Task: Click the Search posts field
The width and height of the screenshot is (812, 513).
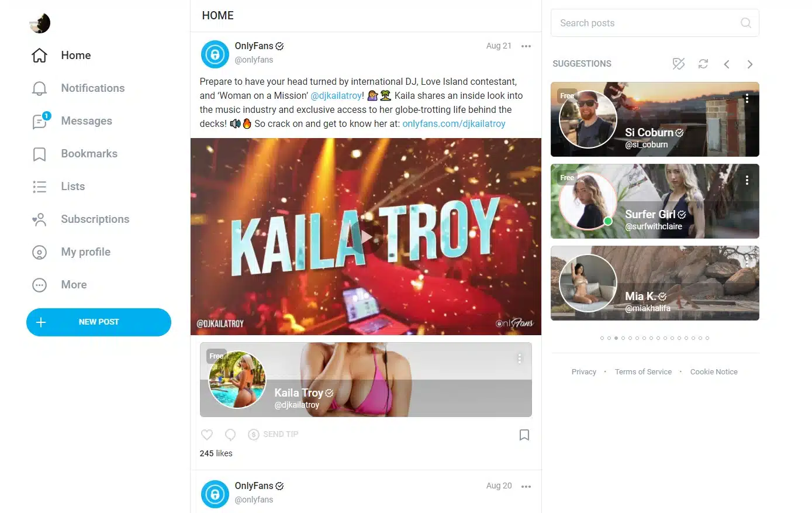Action: [x=655, y=23]
